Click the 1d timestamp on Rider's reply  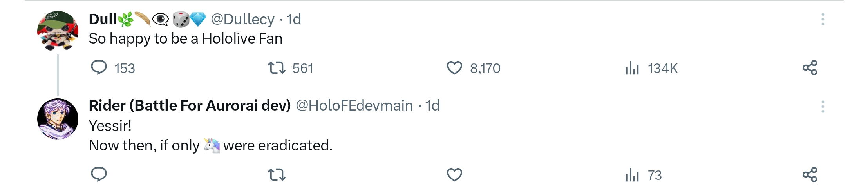pyautogui.click(x=432, y=105)
